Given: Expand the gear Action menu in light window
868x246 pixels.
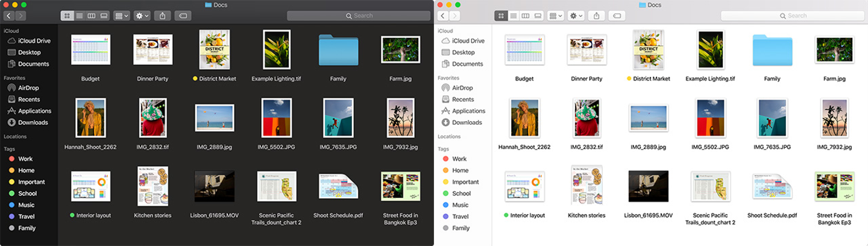Looking at the screenshot, I should [576, 16].
